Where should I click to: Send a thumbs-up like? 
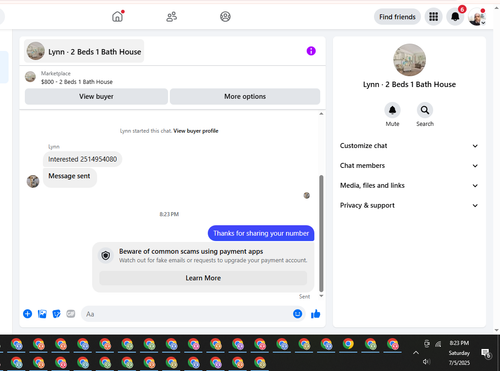[x=315, y=314]
